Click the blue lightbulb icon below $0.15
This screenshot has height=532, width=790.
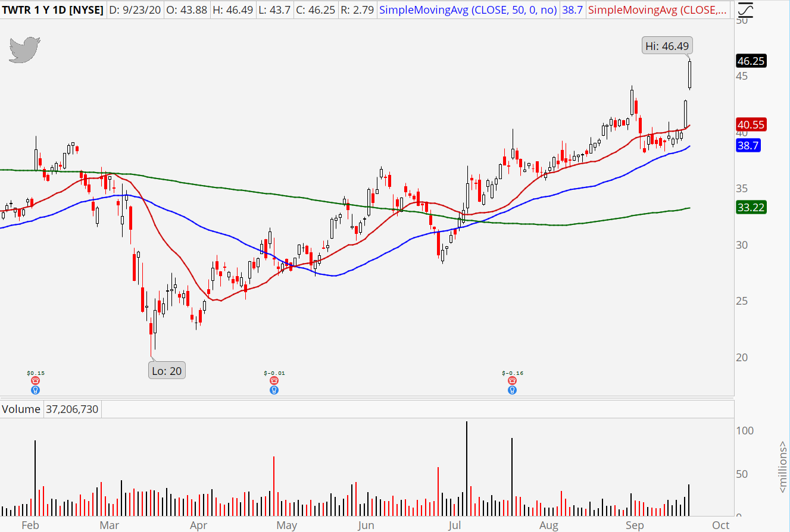(36, 390)
